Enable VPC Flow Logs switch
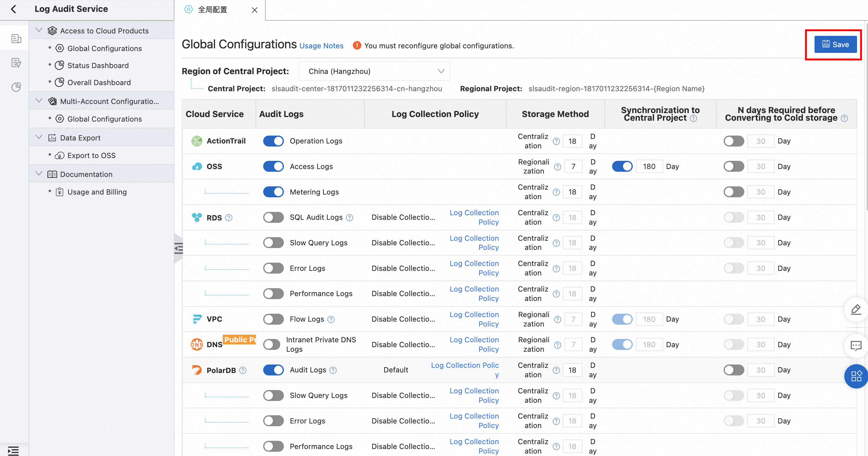 [273, 319]
